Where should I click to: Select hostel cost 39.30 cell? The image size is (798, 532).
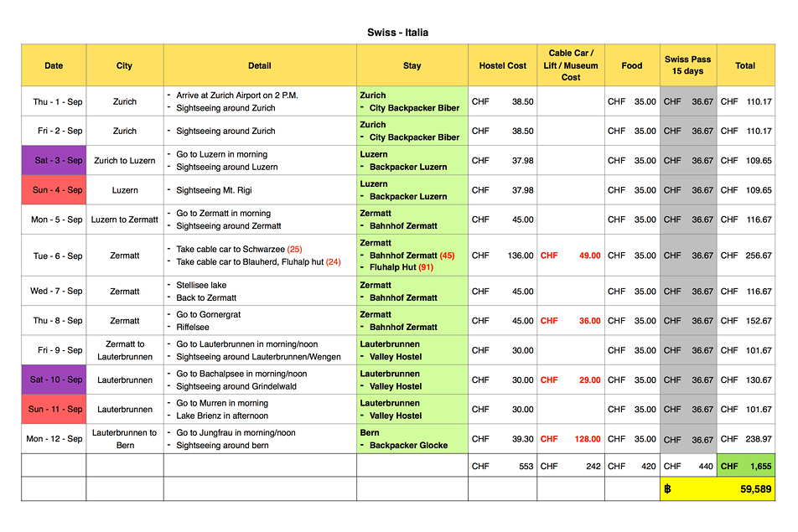coord(502,438)
